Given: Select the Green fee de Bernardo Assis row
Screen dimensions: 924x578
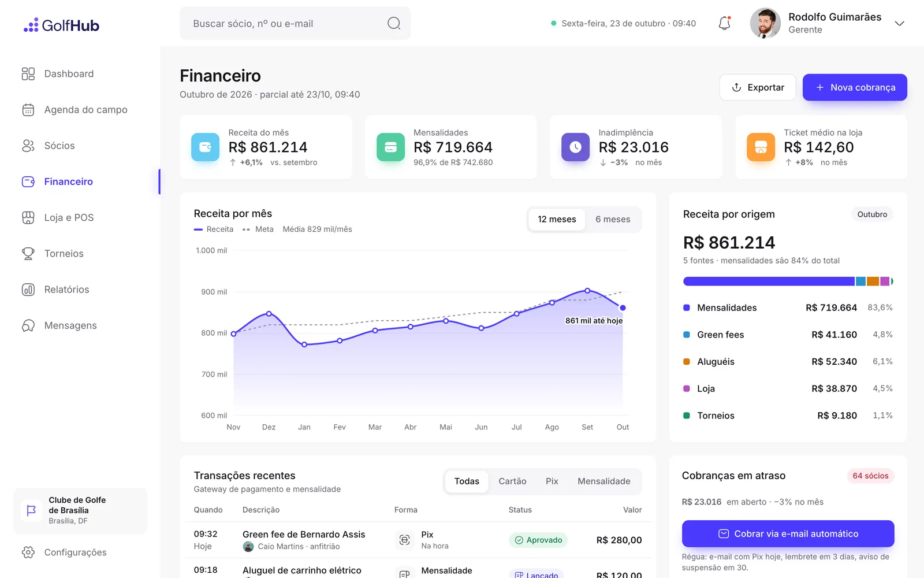Looking at the screenshot, I should [x=418, y=540].
